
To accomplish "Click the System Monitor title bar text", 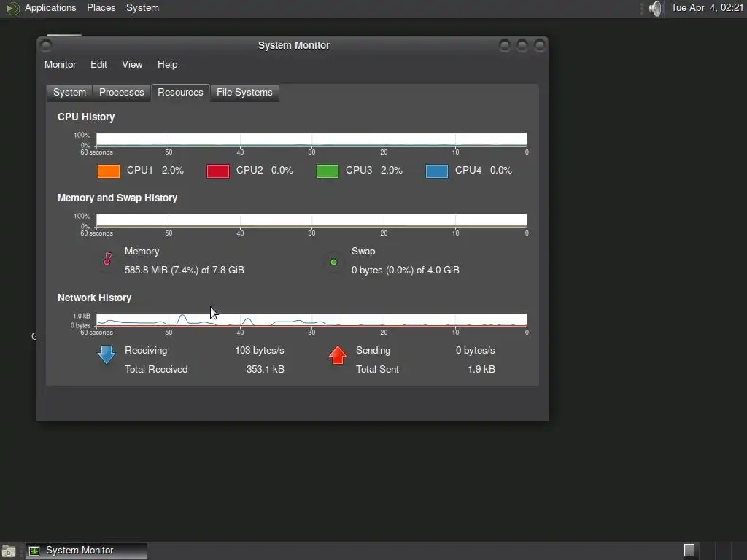I will point(294,46).
